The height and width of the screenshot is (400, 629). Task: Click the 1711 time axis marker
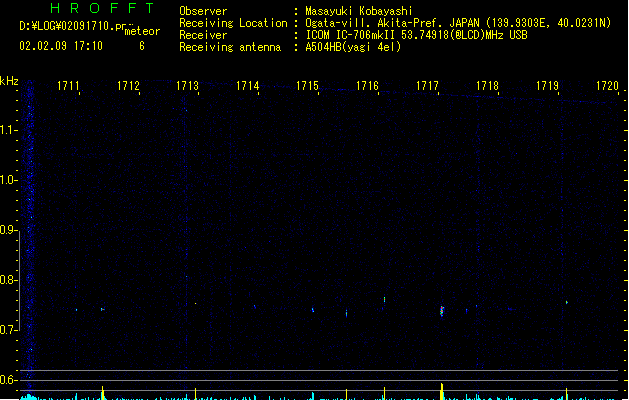[x=68, y=86]
